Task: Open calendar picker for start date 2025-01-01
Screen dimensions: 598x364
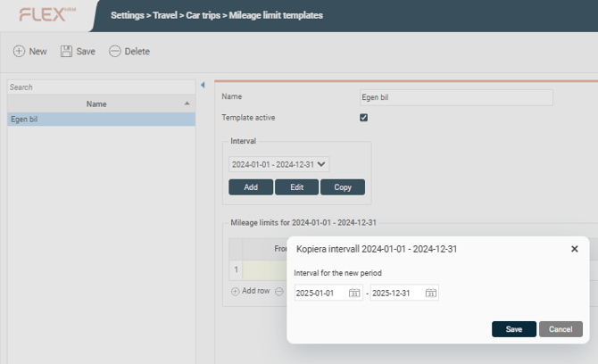Action: (354, 294)
